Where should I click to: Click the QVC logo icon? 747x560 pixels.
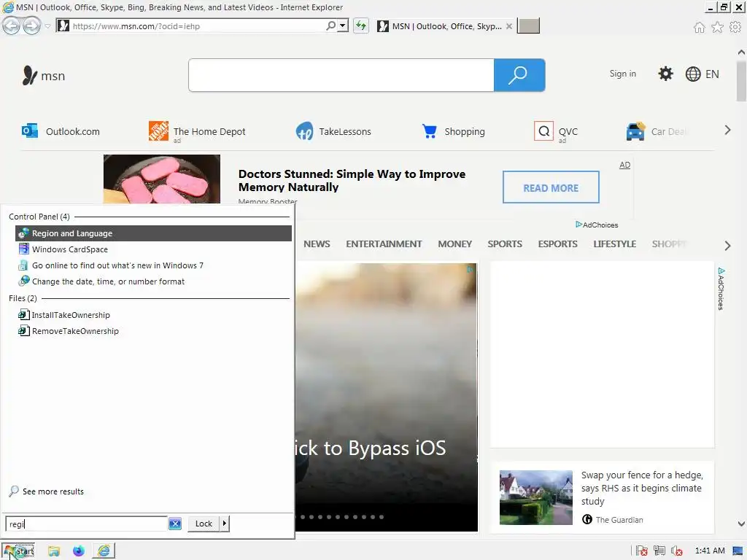pyautogui.click(x=543, y=131)
